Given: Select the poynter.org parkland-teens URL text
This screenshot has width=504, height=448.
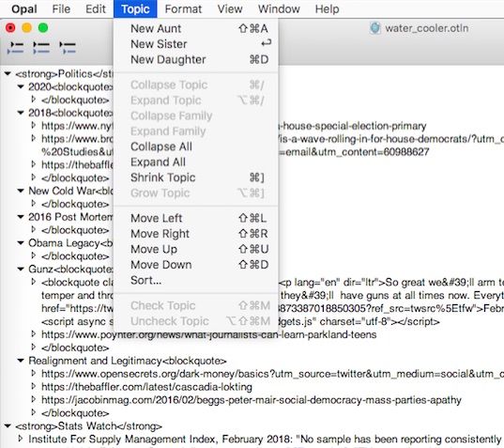Looking at the screenshot, I should tap(209, 334).
